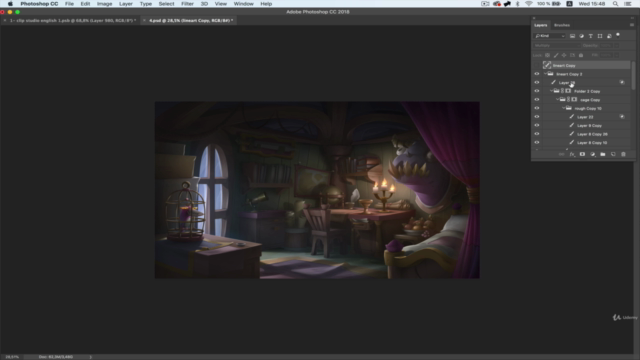Collapse the Folder 2 Copy group
Viewport: 640px width, 360px height.
(x=551, y=91)
